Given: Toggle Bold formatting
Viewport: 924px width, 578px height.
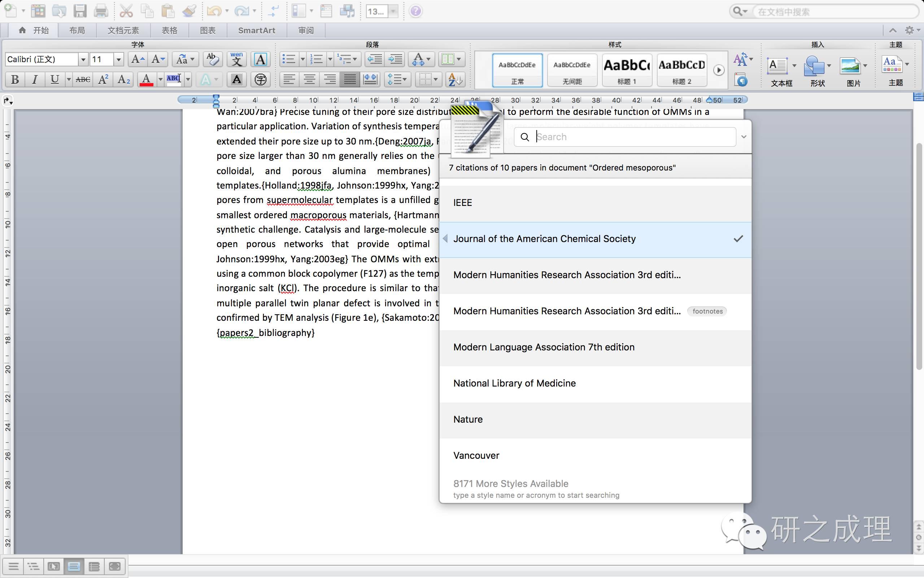Looking at the screenshot, I should point(15,79).
